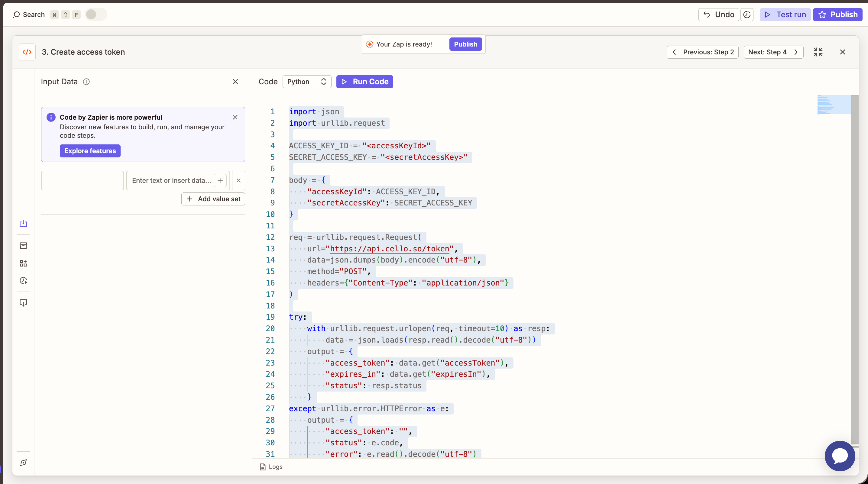The image size is (868, 484).
Task: Close the Input Data panel
Action: 235,82
